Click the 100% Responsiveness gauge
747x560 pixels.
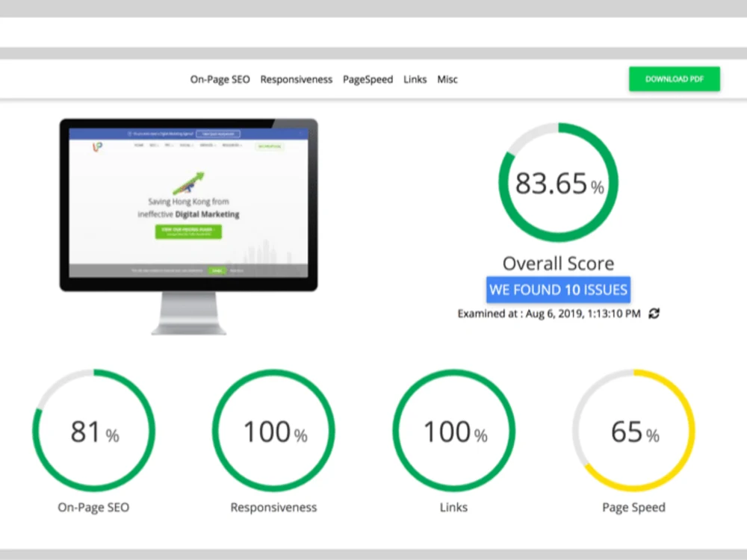point(273,430)
